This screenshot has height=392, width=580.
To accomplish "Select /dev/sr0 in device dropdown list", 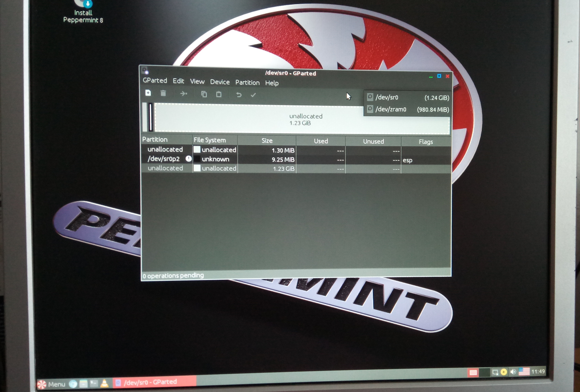I will [x=407, y=97].
